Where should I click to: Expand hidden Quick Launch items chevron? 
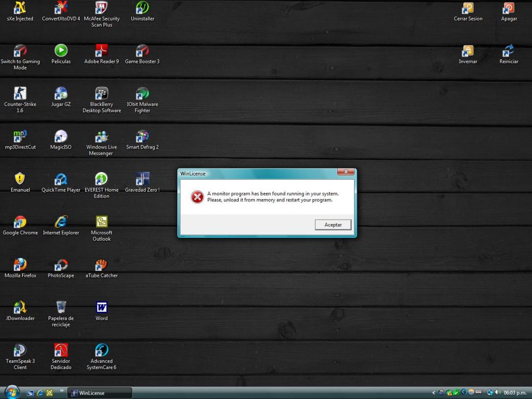coord(61,391)
